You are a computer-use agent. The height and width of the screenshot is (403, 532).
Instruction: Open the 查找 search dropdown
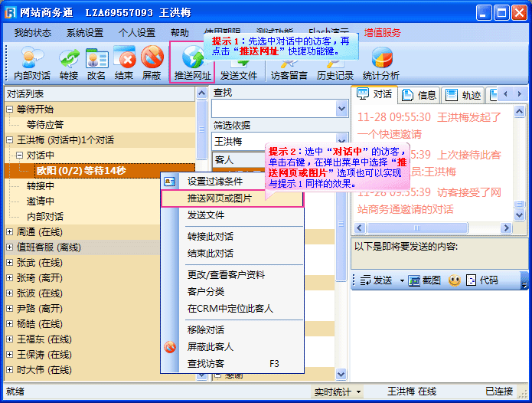pyautogui.click(x=341, y=109)
